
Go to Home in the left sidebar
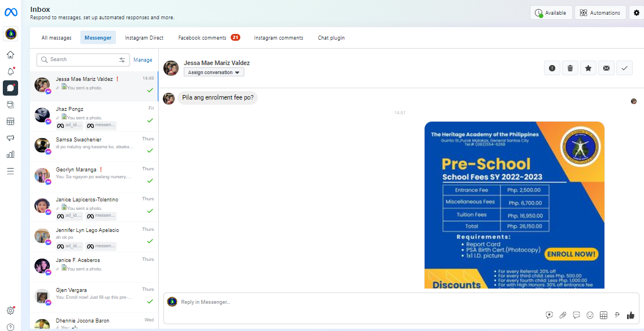[x=10, y=55]
